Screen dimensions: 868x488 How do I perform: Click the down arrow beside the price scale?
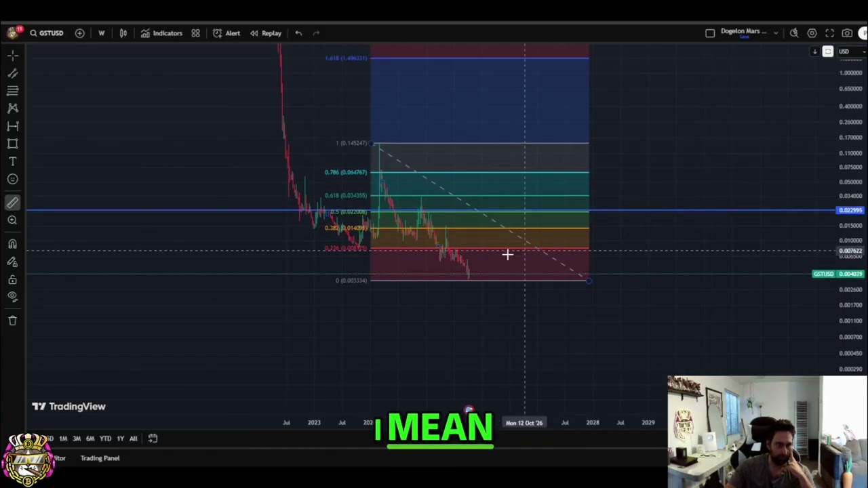[814, 52]
